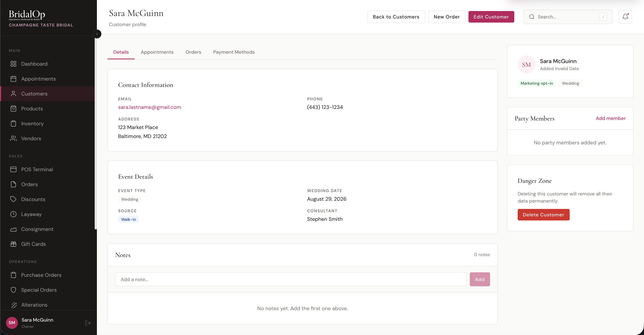Viewport: 644px width, 335px height.
Task: Collapse the navigation sidebar
Action: click(x=97, y=34)
